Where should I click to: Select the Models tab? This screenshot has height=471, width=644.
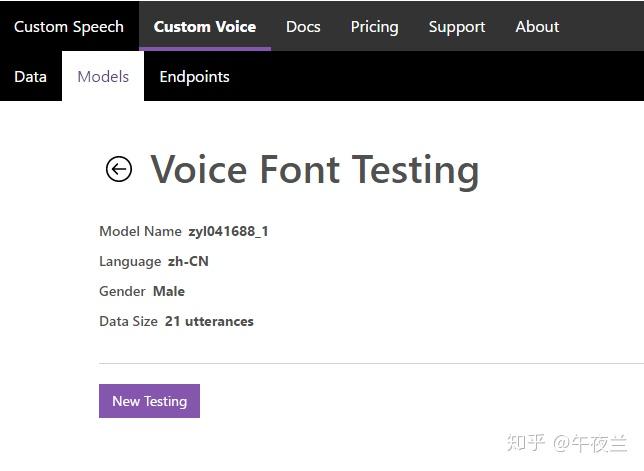tap(103, 77)
